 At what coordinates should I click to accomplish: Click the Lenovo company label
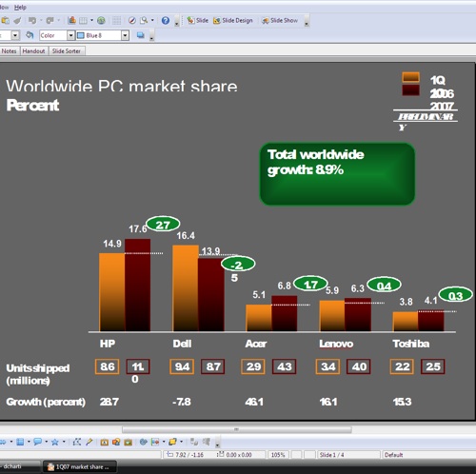336,344
